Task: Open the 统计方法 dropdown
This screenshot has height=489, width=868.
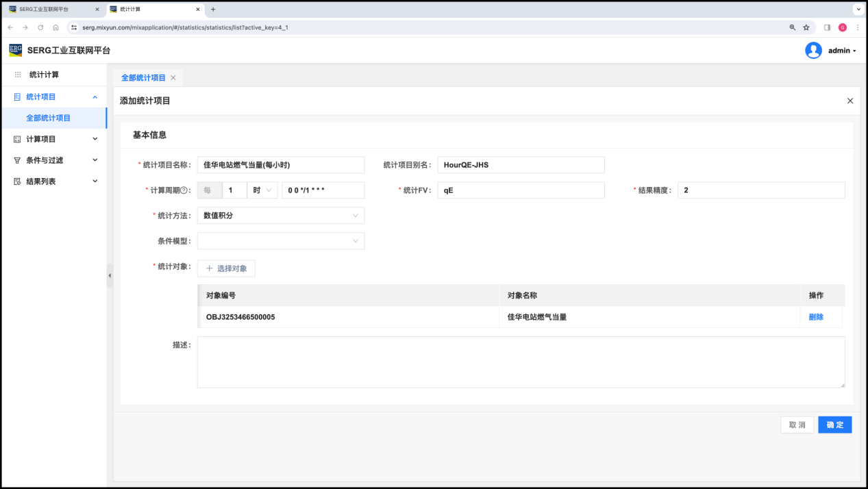Action: [280, 216]
